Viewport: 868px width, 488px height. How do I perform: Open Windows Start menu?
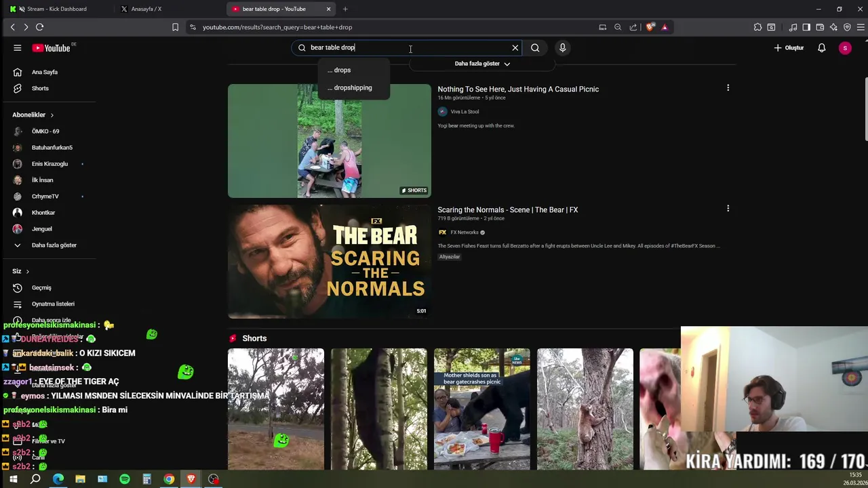13,479
